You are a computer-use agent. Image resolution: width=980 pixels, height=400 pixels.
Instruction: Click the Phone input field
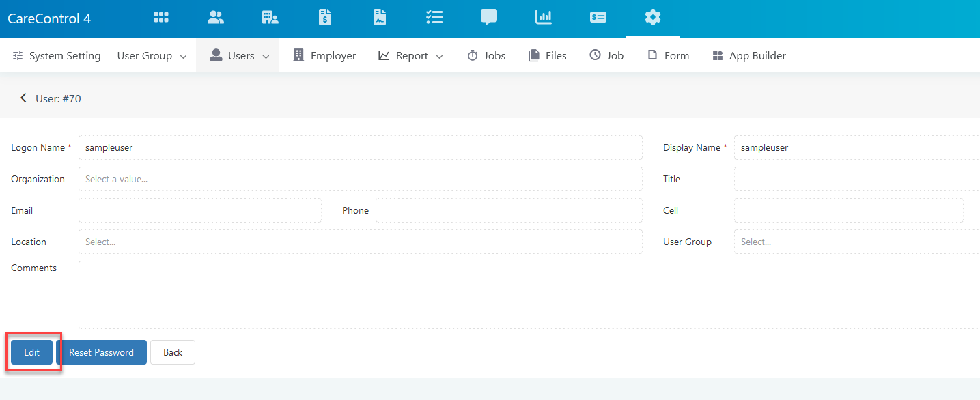tap(509, 210)
